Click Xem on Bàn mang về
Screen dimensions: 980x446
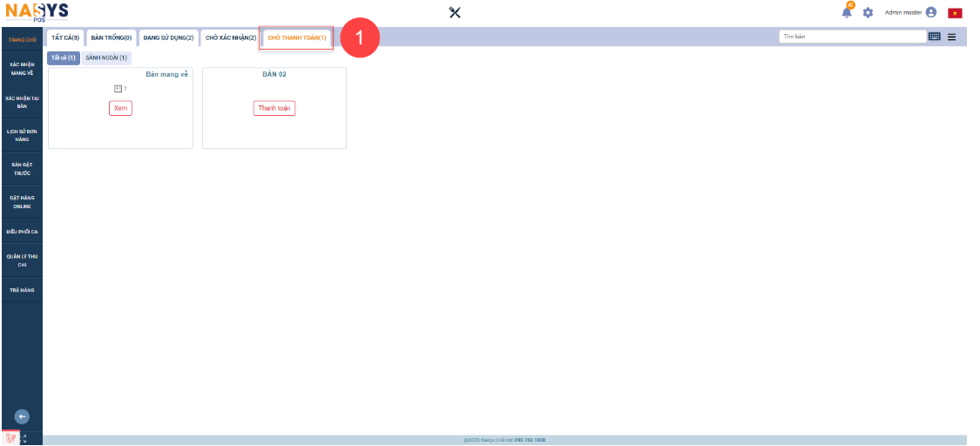point(120,108)
